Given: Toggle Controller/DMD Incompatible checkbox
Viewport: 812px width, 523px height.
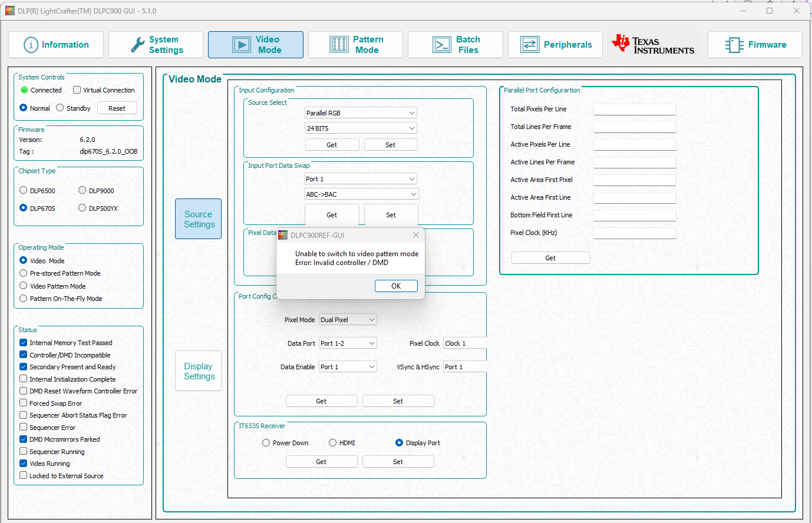Looking at the screenshot, I should 24,355.
